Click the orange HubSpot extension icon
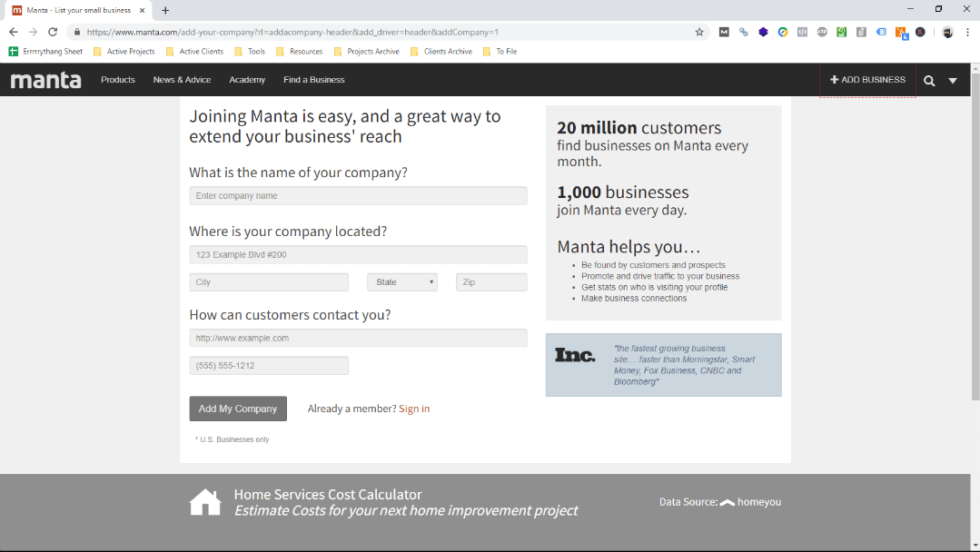This screenshot has width=980, height=552. pyautogui.click(x=901, y=33)
